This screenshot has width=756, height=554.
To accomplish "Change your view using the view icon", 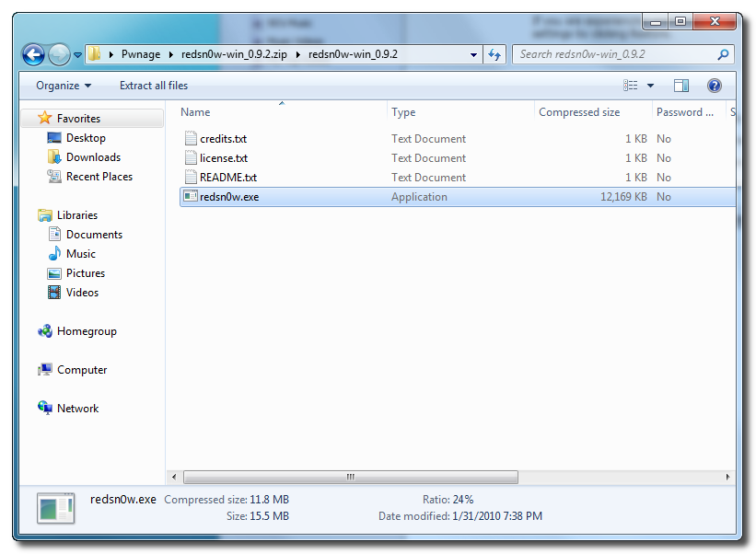I will 630,86.
